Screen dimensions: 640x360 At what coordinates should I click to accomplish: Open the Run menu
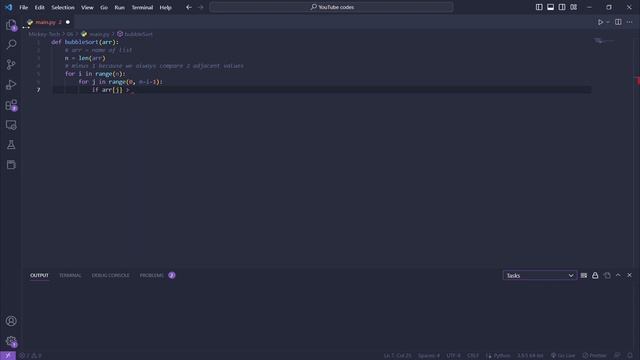tap(119, 7)
